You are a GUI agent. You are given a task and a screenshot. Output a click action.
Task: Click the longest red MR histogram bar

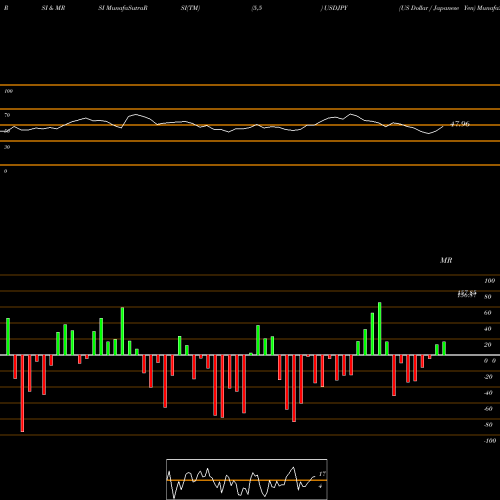22,393
